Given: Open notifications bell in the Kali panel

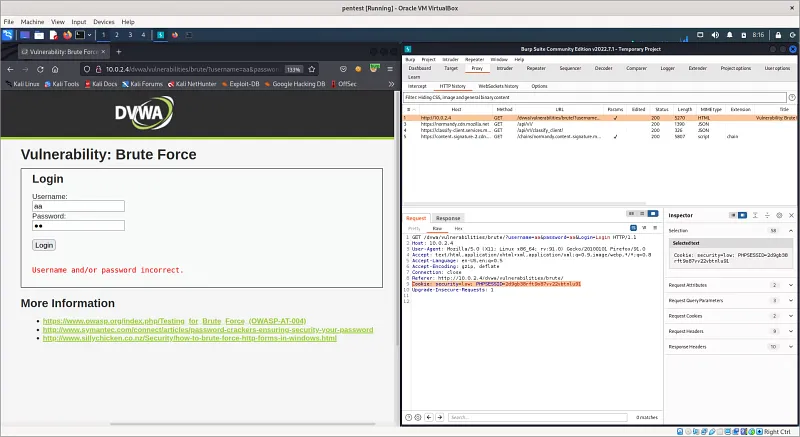Looking at the screenshot, I should 730,35.
